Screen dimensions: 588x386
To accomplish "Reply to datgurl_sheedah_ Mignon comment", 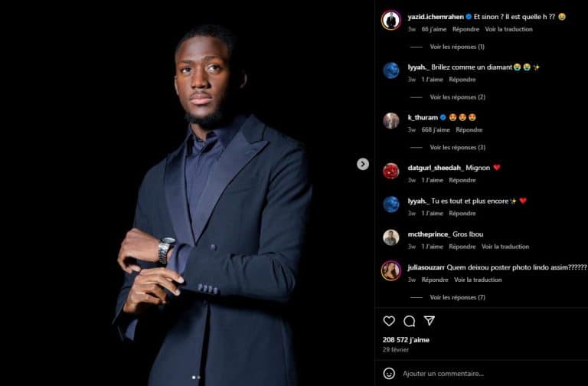I will [462, 180].
